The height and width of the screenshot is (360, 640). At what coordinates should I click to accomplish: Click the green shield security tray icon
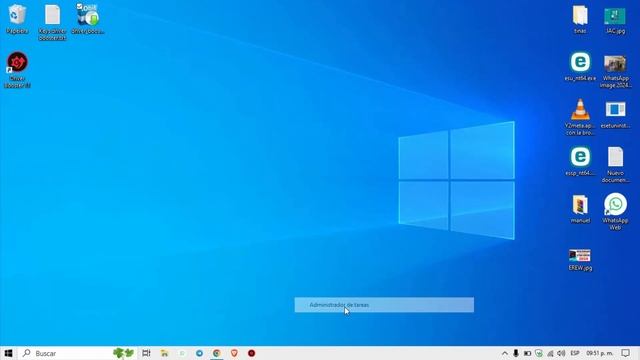(x=539, y=353)
